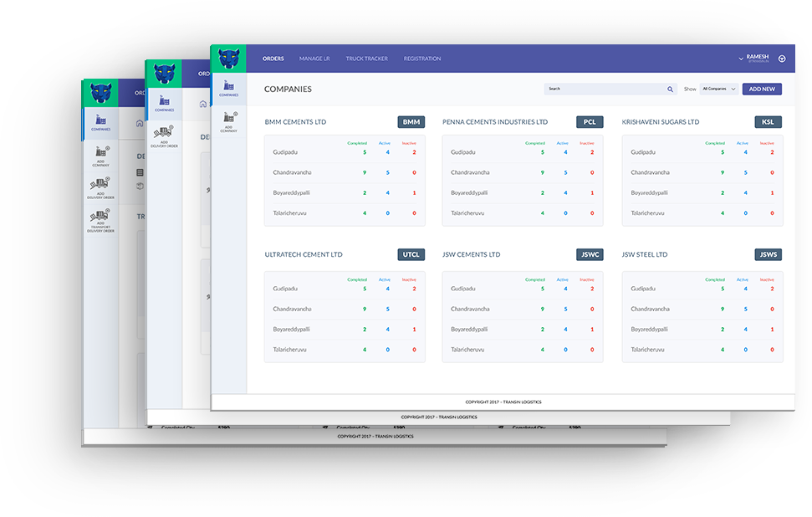The image size is (812, 517).
Task: Click the middle window copyright footer text
Action: (439, 417)
